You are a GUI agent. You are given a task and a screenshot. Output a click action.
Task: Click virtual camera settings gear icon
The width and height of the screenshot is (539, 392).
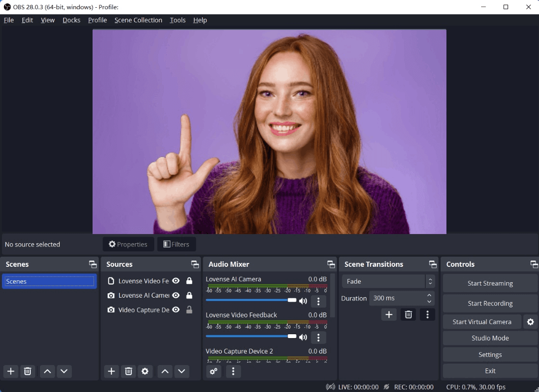pyautogui.click(x=530, y=322)
